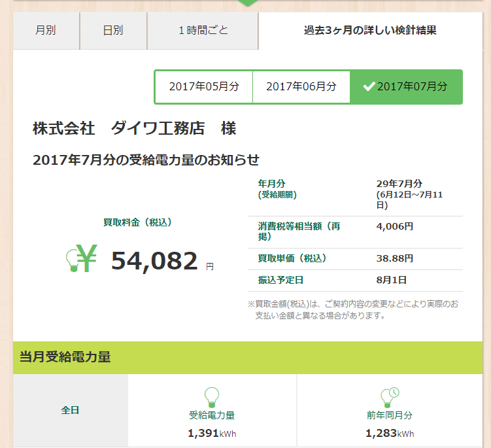Open the 過去3ヶ月の詳しい検針結果 tab
Viewport: 491px width, 448px height.
click(x=370, y=30)
